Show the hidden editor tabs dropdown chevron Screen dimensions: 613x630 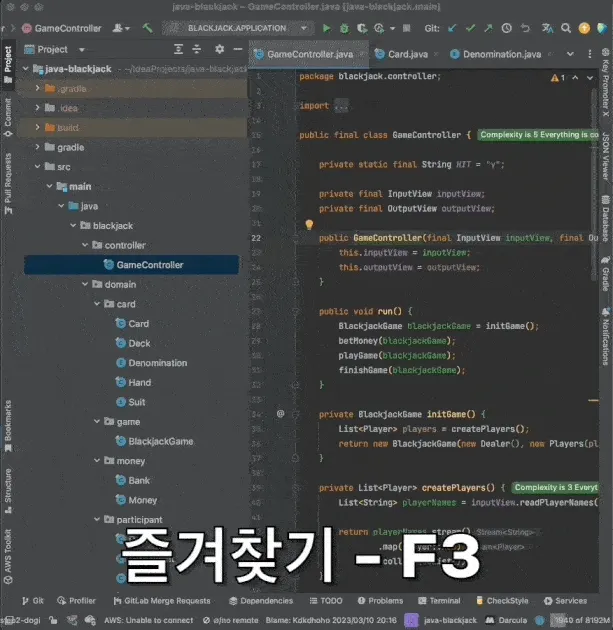(570, 54)
